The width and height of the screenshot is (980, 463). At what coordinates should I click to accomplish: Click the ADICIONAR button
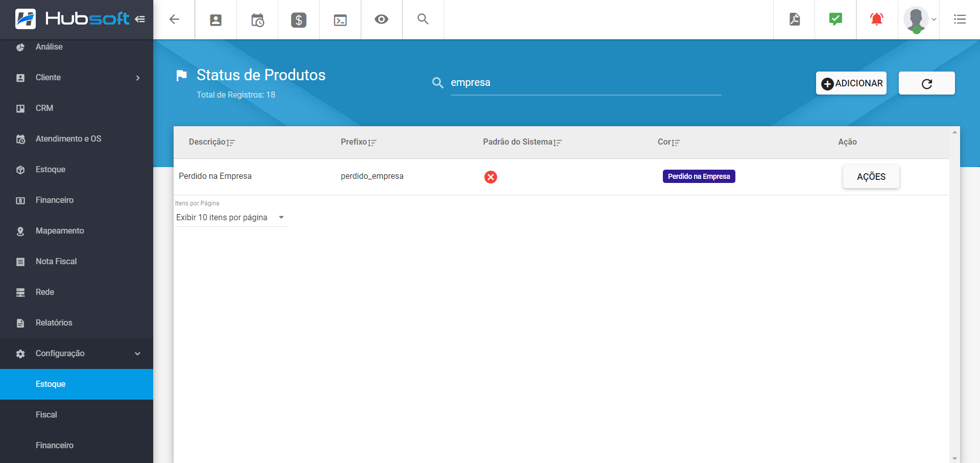(x=851, y=83)
